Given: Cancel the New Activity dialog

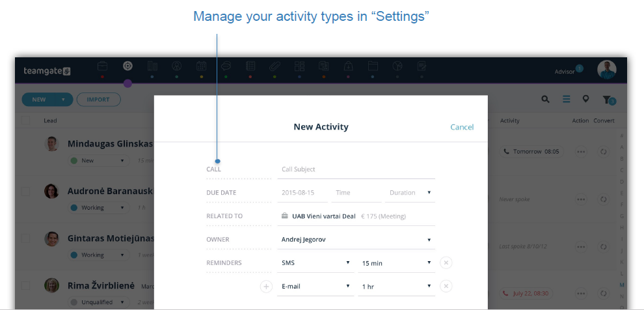Looking at the screenshot, I should point(462,127).
